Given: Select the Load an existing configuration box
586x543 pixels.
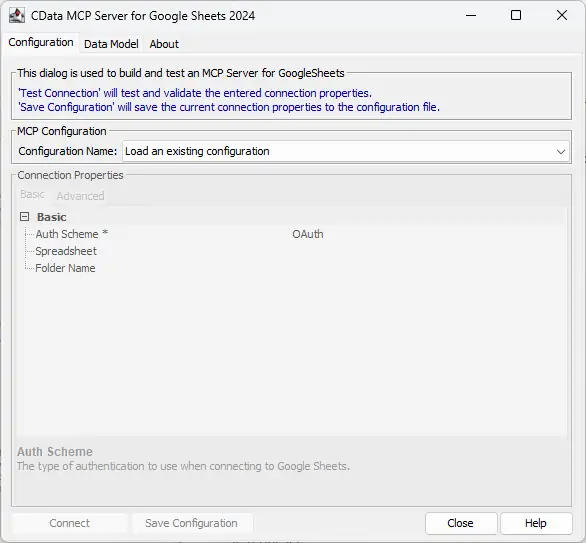Looking at the screenshot, I should pyautogui.click(x=346, y=151).
